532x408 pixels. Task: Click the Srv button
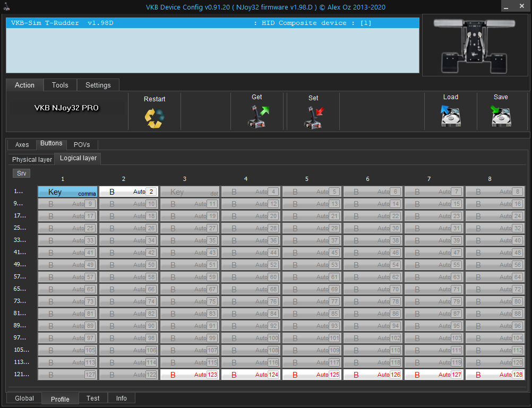click(21, 173)
